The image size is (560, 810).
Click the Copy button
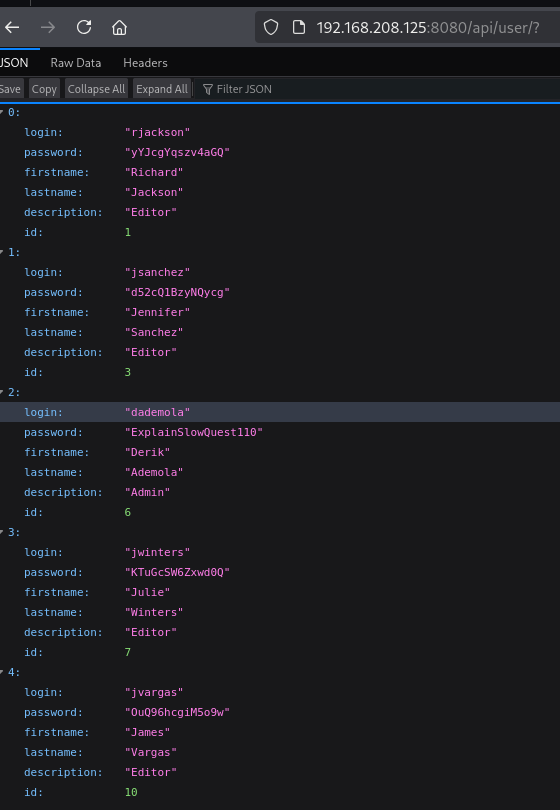(x=44, y=89)
